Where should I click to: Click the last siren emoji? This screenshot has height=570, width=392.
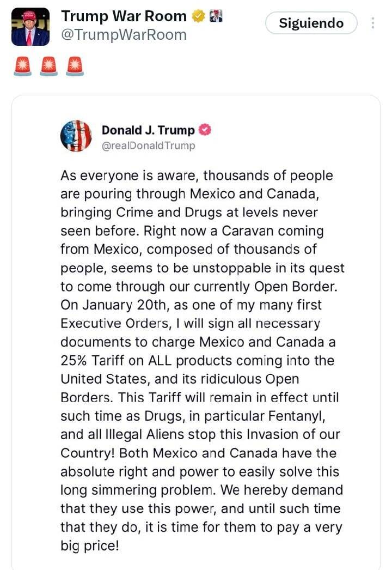tap(75, 66)
